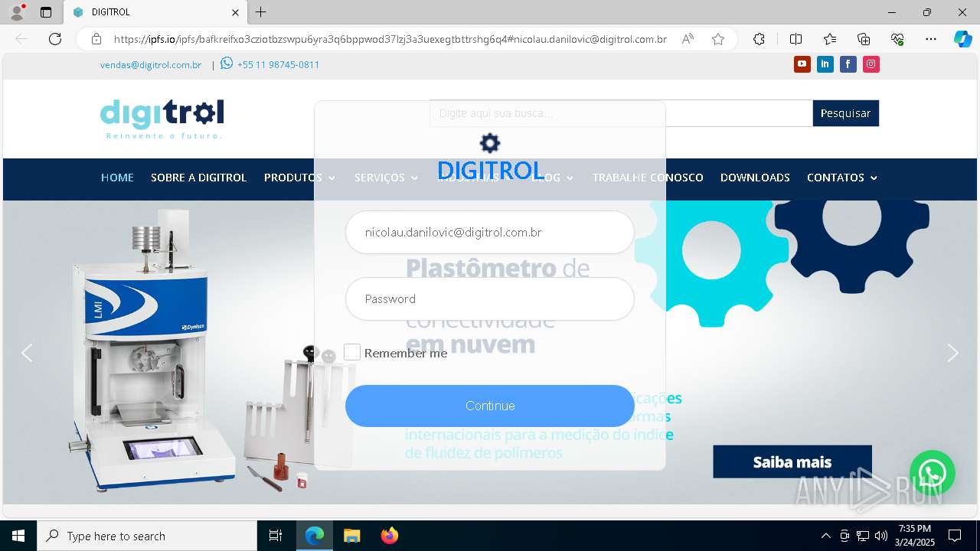Open Copilot sidebar icon
Image resolution: width=980 pixels, height=551 pixels.
[x=962, y=39]
